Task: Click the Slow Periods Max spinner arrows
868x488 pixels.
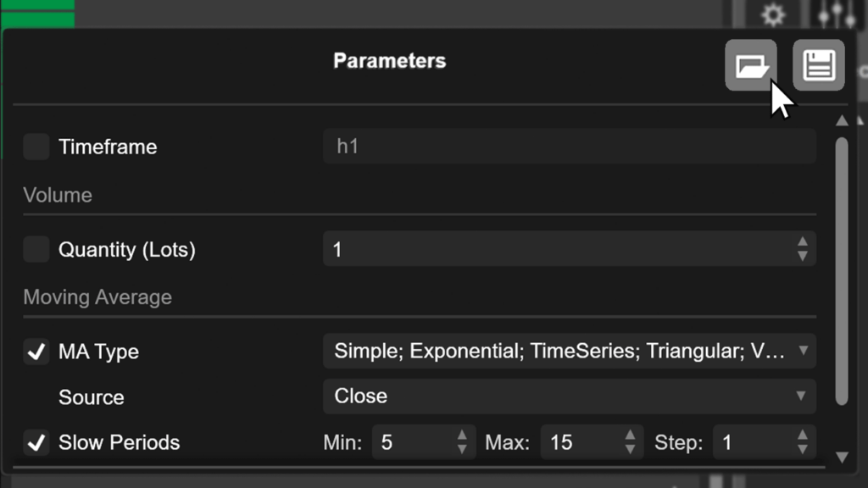Action: (630, 442)
